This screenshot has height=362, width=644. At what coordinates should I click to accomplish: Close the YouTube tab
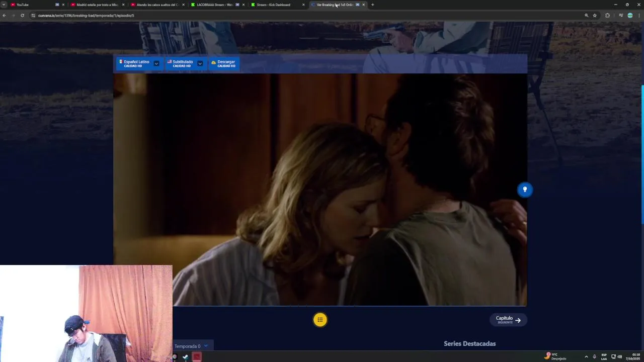[x=63, y=5]
